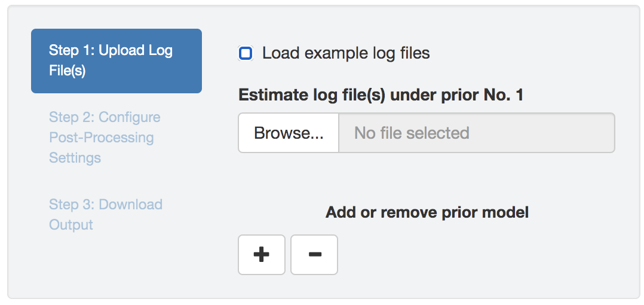The image size is (644, 305).
Task: Switch to Step 2: Configure Post-Processing Settings
Action: (105, 138)
